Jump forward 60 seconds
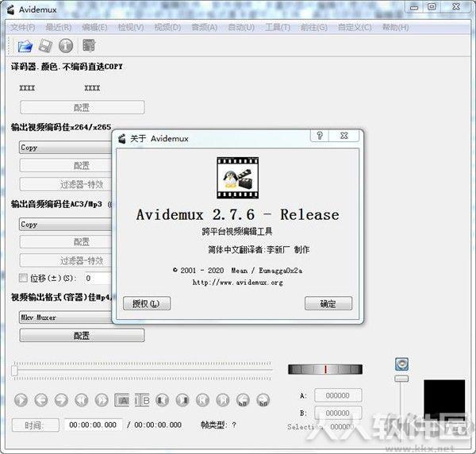This screenshot has height=454, width=476. pos(263,400)
